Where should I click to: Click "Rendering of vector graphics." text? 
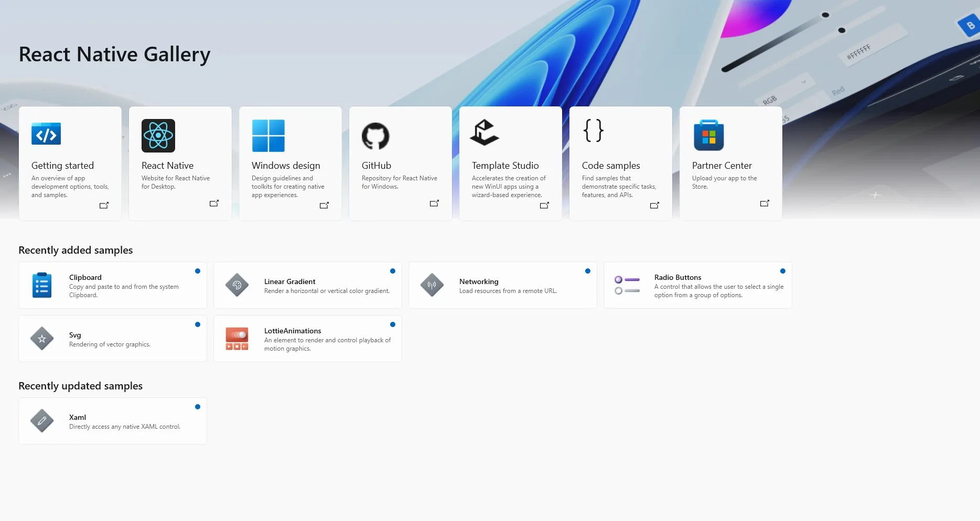point(110,344)
